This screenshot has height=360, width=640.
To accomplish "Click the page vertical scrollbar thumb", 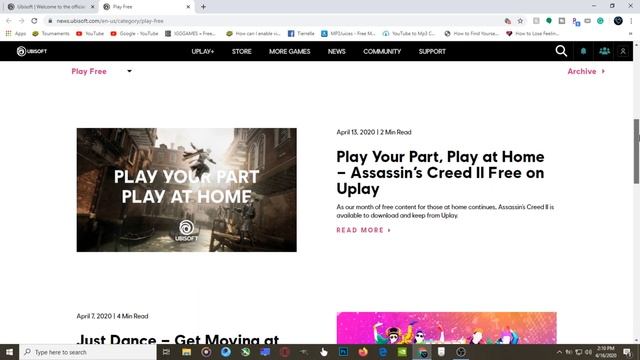I will point(636,151).
